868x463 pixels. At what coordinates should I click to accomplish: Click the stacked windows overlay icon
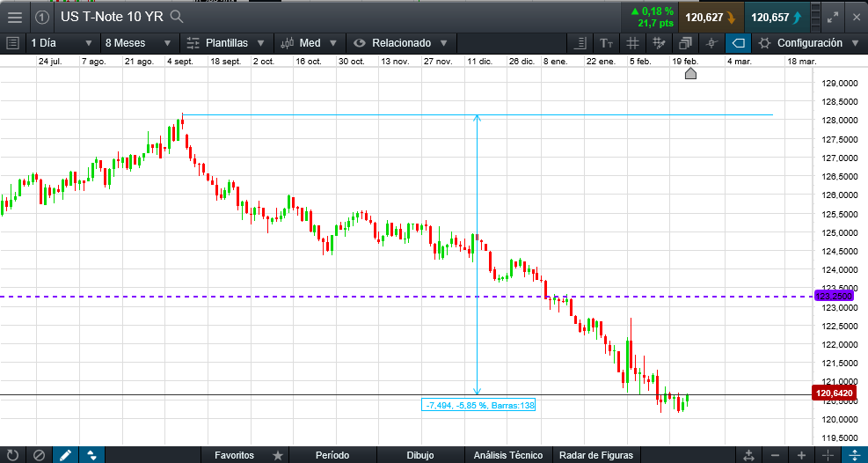tap(685, 43)
